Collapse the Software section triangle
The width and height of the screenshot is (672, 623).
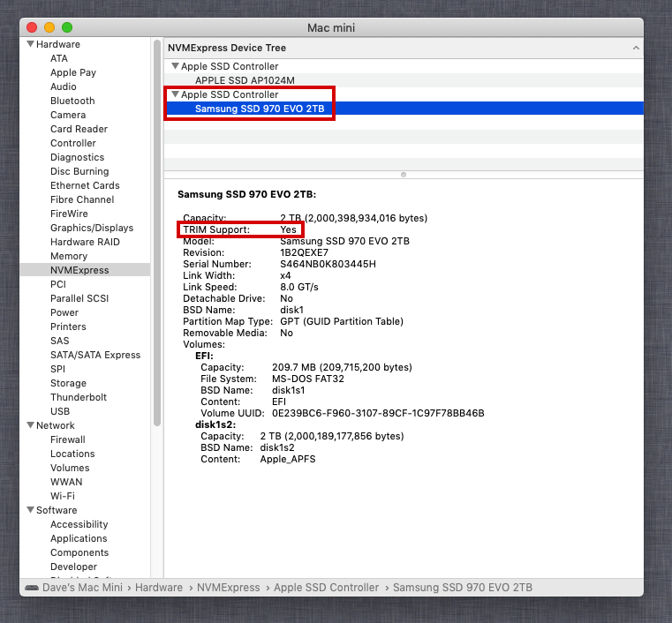click(30, 510)
